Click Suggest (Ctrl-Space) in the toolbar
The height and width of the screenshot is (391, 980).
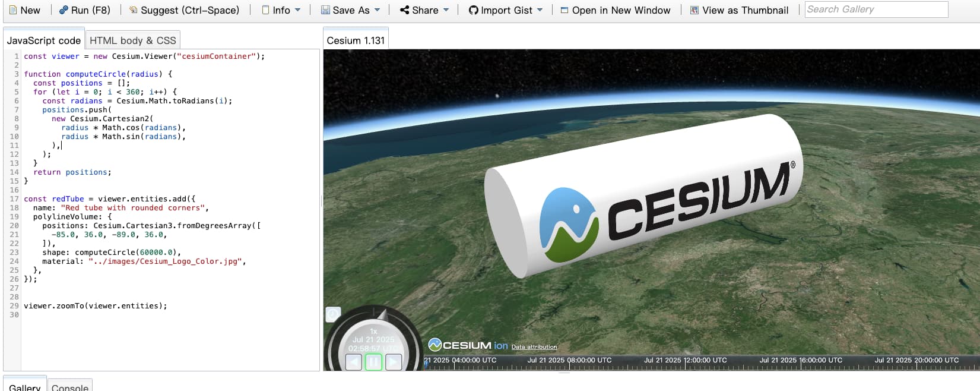point(184,10)
